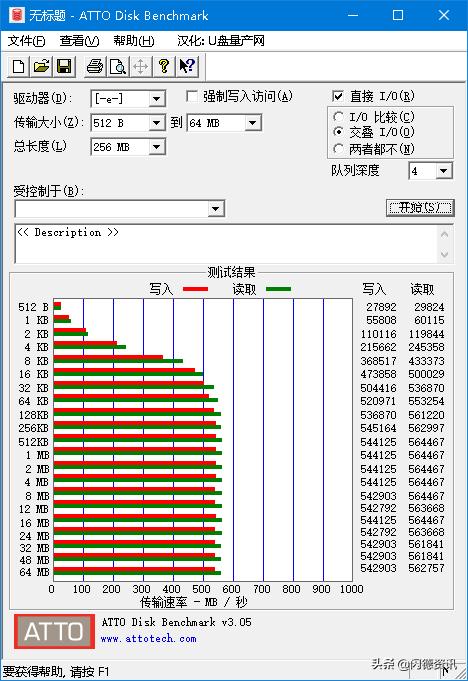Click the 64 MB row label in chart
The width and height of the screenshot is (468, 681).
pyautogui.click(x=34, y=572)
